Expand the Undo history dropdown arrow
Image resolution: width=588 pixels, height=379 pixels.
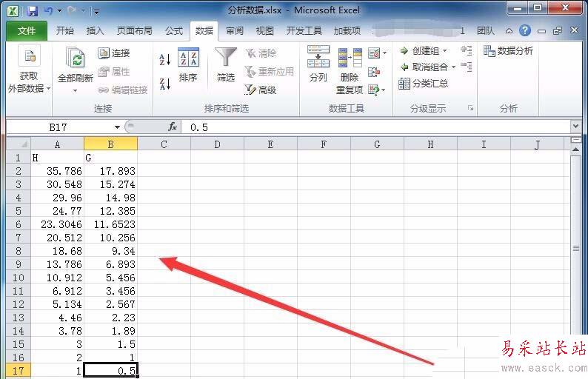pyautogui.click(x=59, y=11)
